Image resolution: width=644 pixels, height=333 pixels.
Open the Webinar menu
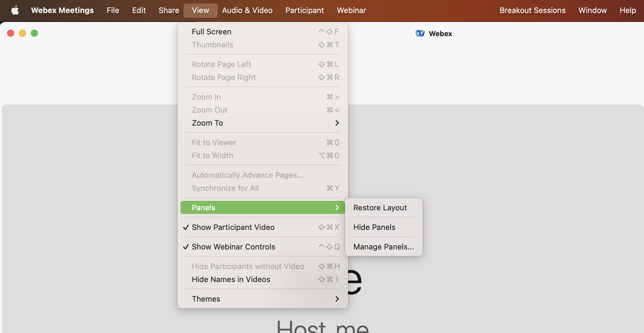(351, 10)
